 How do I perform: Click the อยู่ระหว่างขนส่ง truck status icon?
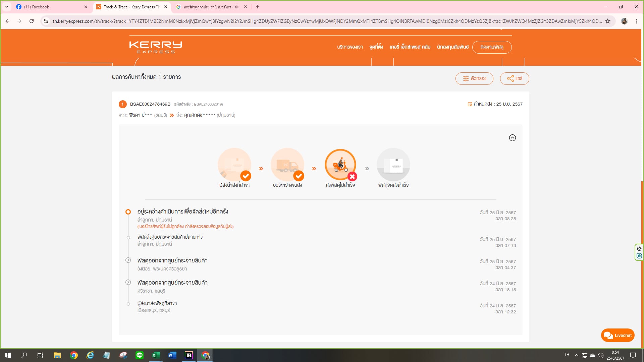coord(287,165)
